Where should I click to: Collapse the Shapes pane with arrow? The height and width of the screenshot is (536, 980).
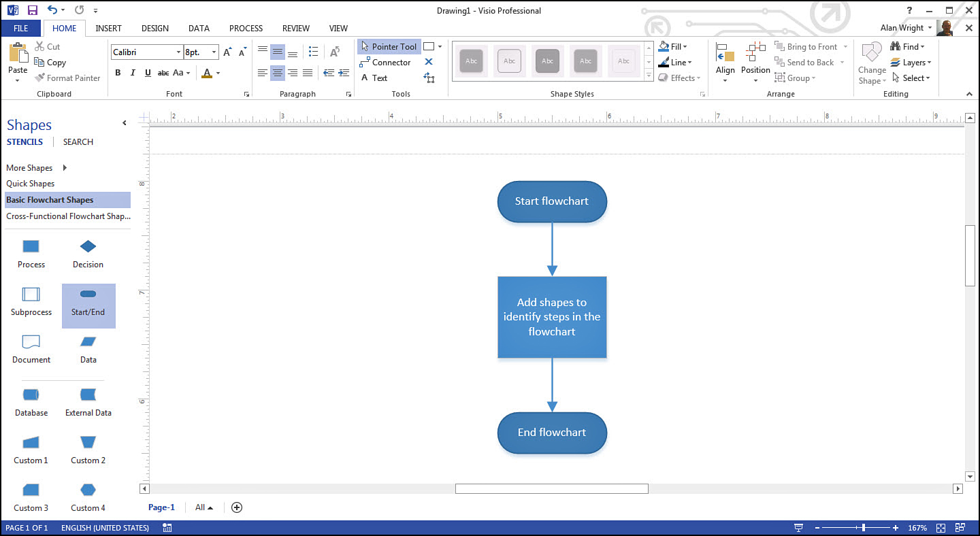click(x=125, y=123)
